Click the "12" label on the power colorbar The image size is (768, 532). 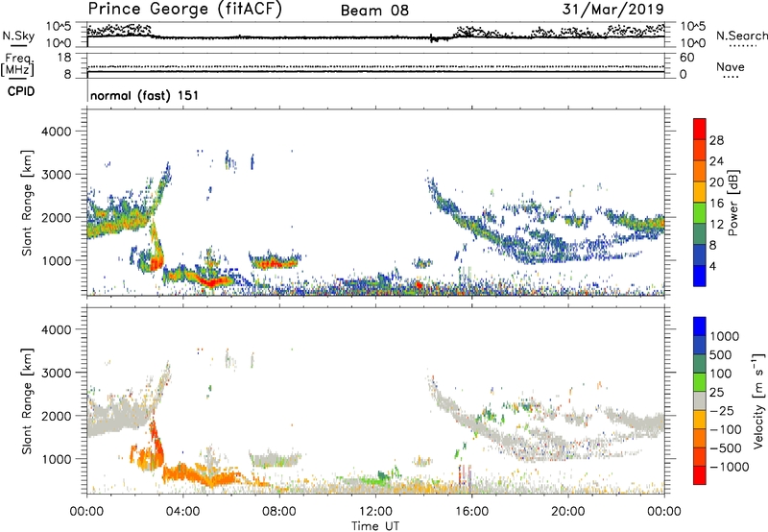pyautogui.click(x=716, y=225)
